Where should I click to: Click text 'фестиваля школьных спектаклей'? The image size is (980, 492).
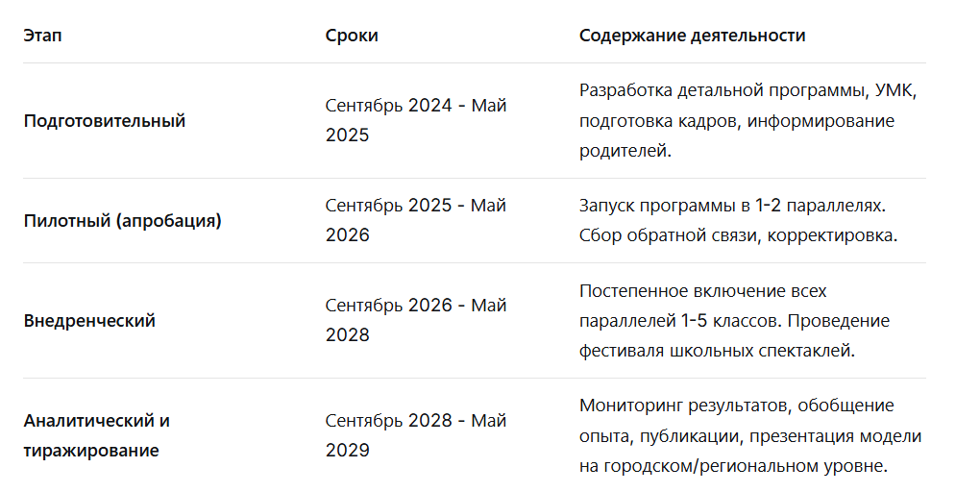pos(715,352)
